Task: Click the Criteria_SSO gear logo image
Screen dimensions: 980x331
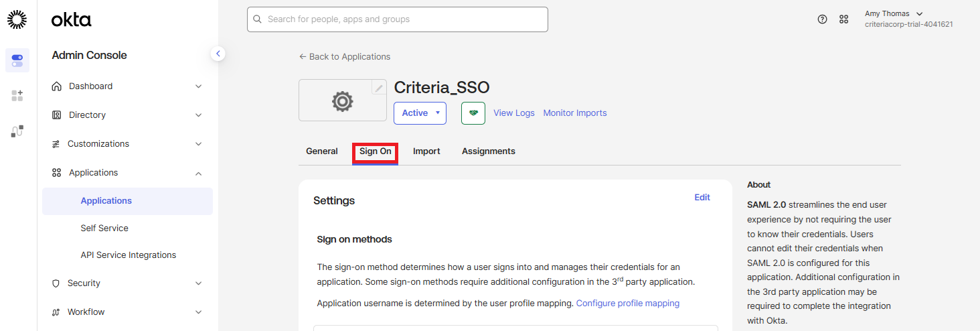Action: (343, 101)
